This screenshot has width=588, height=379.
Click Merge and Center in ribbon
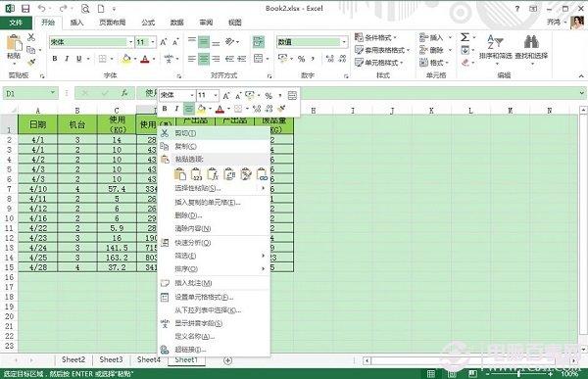(x=258, y=59)
